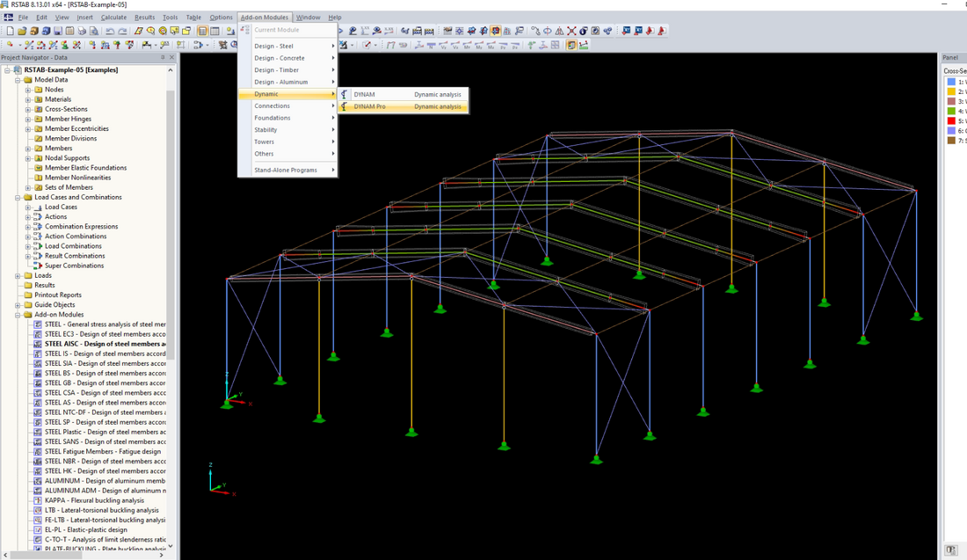Expand the Nodes tree item
Screen dimensions: 967x560
[x=28, y=90]
